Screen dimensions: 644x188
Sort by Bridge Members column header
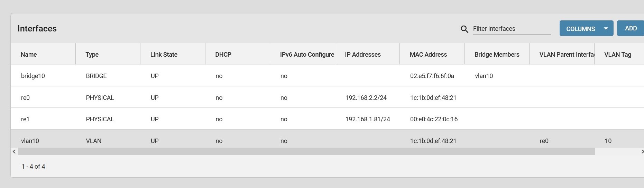point(497,55)
